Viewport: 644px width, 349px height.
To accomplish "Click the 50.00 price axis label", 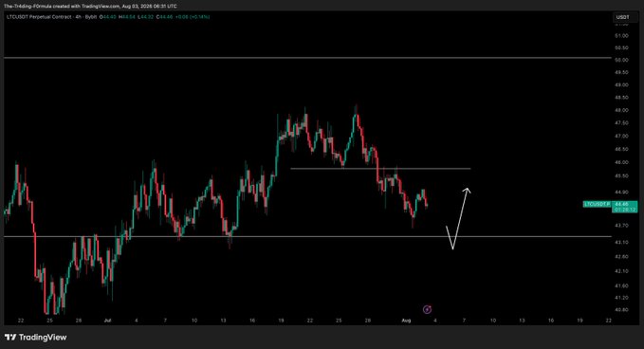I will 621,60.
